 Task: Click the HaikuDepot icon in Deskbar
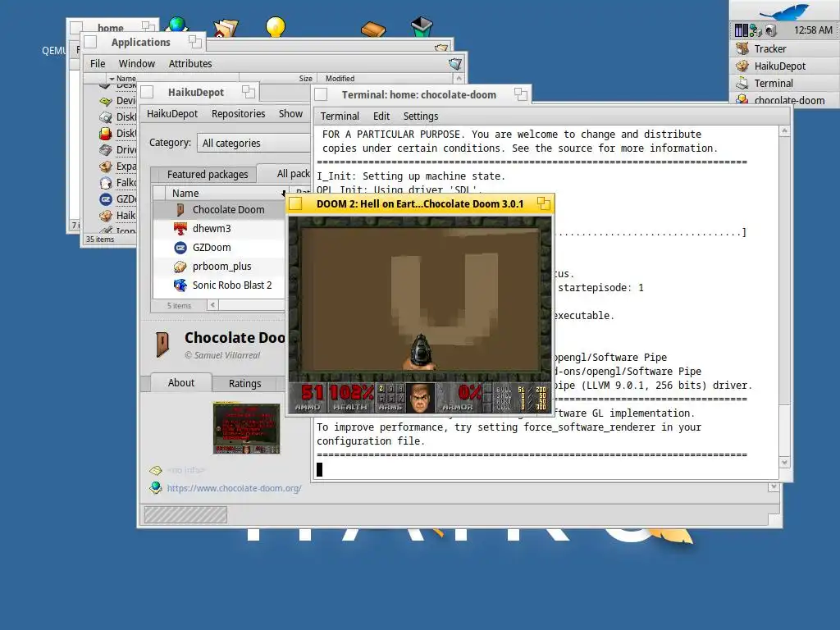click(x=742, y=66)
